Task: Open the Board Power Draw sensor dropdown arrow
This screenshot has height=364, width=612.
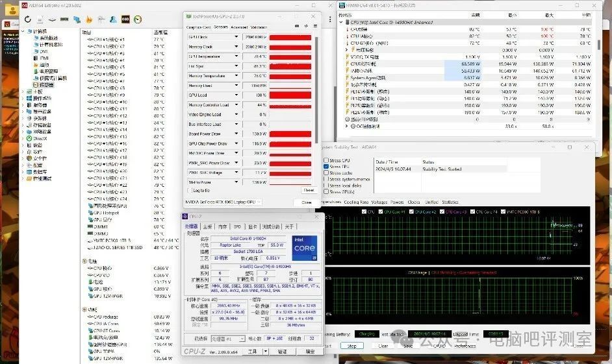Action: pyautogui.click(x=236, y=134)
